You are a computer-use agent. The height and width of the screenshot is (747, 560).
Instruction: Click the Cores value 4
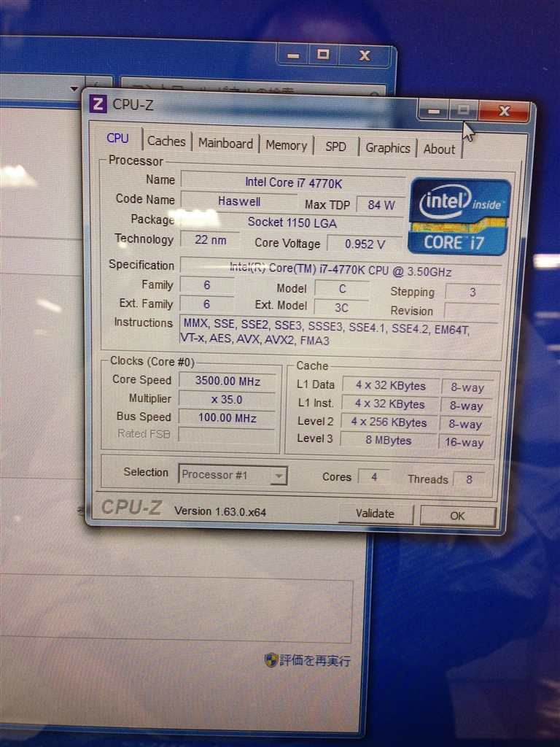tap(374, 477)
